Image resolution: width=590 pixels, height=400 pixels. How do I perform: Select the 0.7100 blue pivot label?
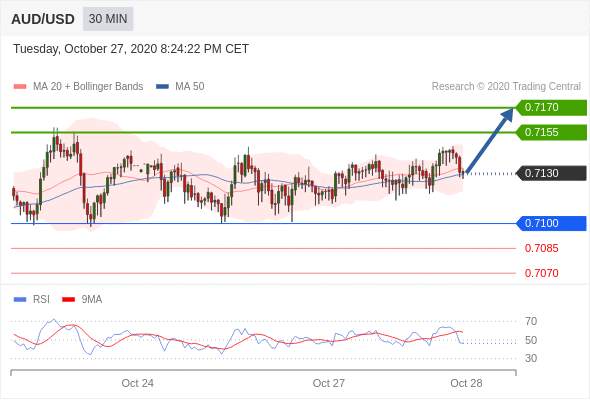click(x=551, y=224)
